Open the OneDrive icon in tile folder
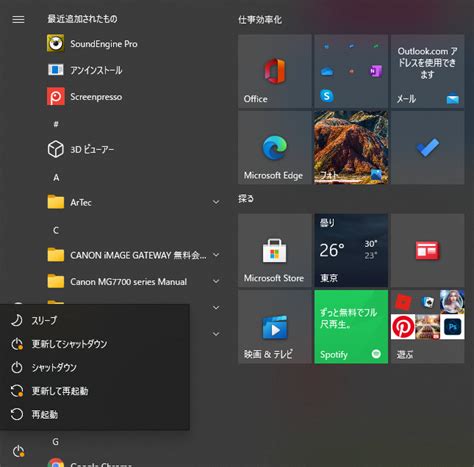The width and height of the screenshot is (474, 467). click(x=327, y=71)
